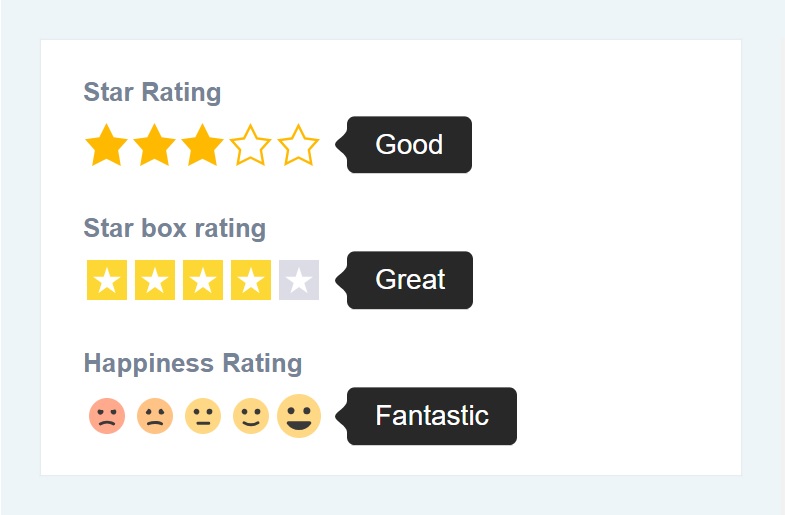785x515 pixels.
Task: Select the first star in Star Rating
Action: pos(106,146)
